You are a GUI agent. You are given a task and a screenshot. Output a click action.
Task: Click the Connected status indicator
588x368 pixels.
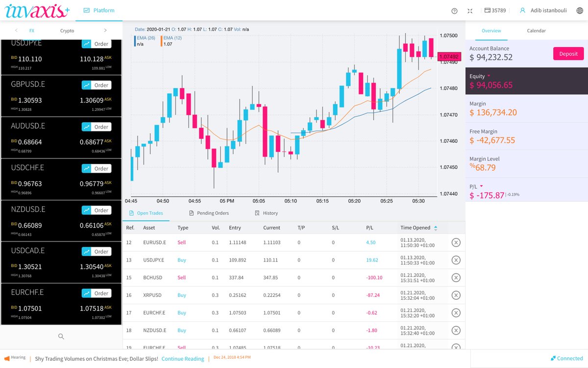pos(567,359)
